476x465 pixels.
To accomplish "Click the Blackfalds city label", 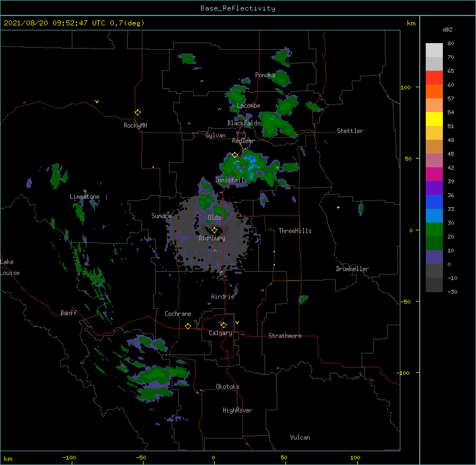I will (244, 123).
